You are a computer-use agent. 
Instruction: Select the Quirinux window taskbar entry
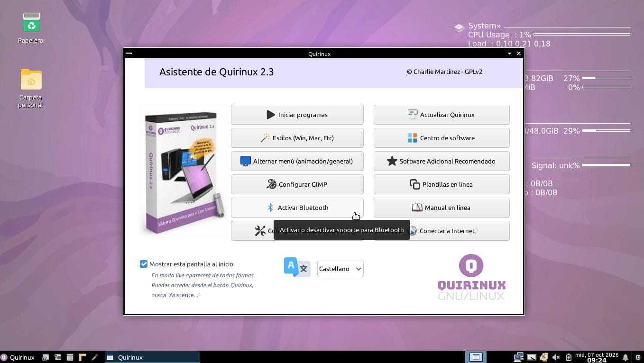coord(152,357)
